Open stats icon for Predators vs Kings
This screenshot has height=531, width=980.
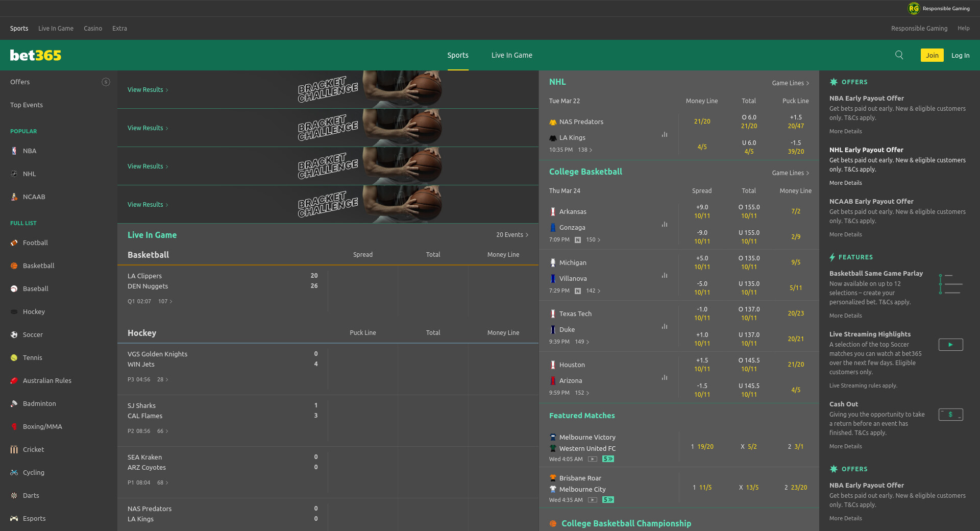664,135
